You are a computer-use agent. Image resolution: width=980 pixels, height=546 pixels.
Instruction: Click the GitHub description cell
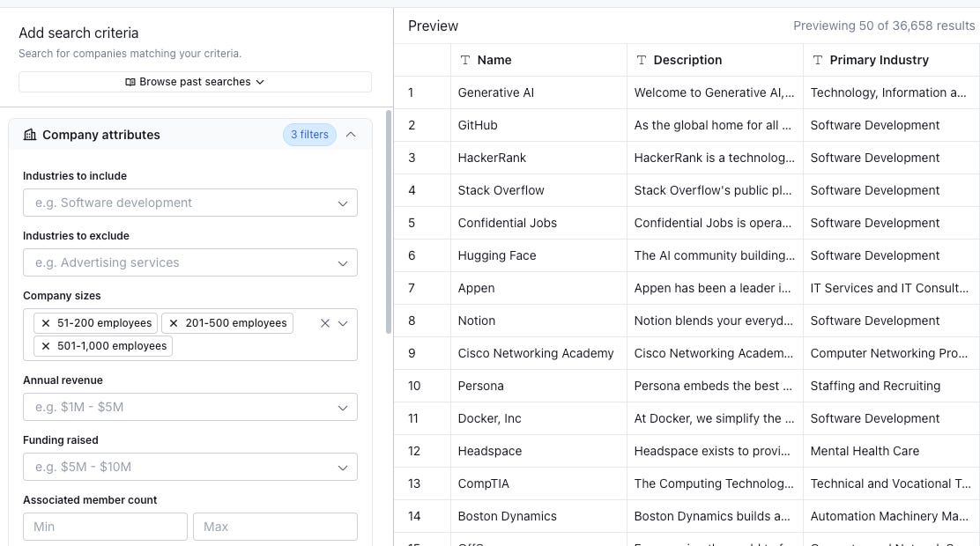[x=715, y=125]
